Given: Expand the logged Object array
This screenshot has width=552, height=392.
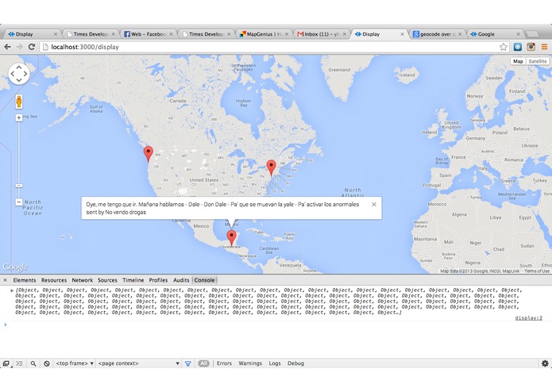Looking at the screenshot, I should (12, 290).
